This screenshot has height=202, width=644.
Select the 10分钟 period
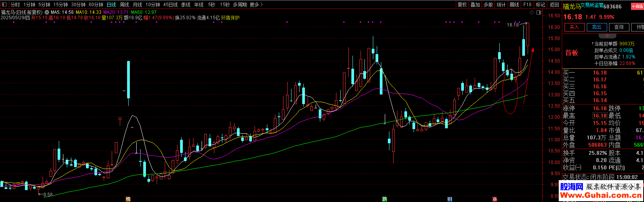coord(152,5)
